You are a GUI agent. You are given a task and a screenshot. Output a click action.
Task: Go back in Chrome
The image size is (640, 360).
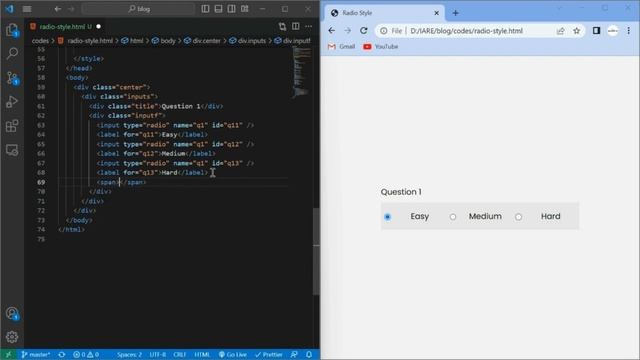(x=331, y=31)
